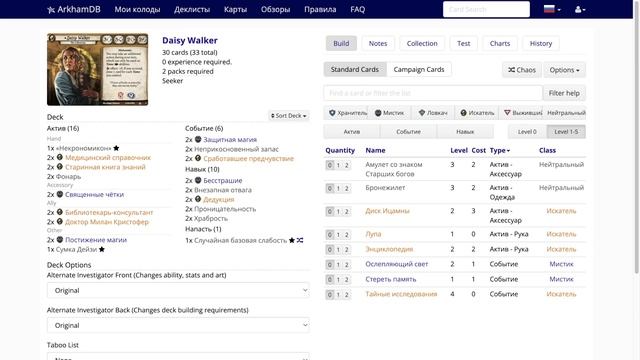Open the Священные чётки card link

pyautogui.click(x=94, y=194)
